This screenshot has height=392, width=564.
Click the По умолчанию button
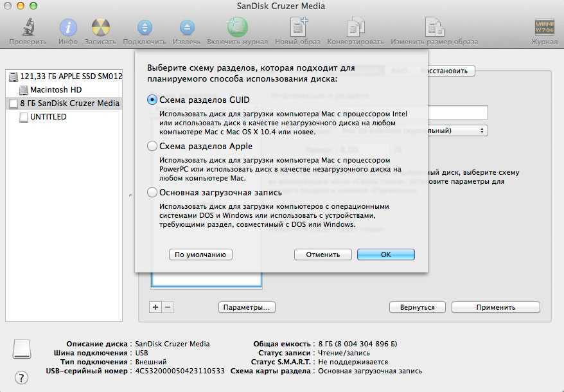coord(200,254)
